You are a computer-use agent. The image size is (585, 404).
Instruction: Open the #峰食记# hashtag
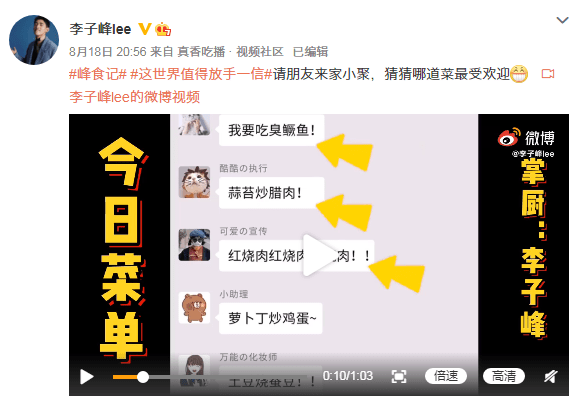[x=98, y=74]
